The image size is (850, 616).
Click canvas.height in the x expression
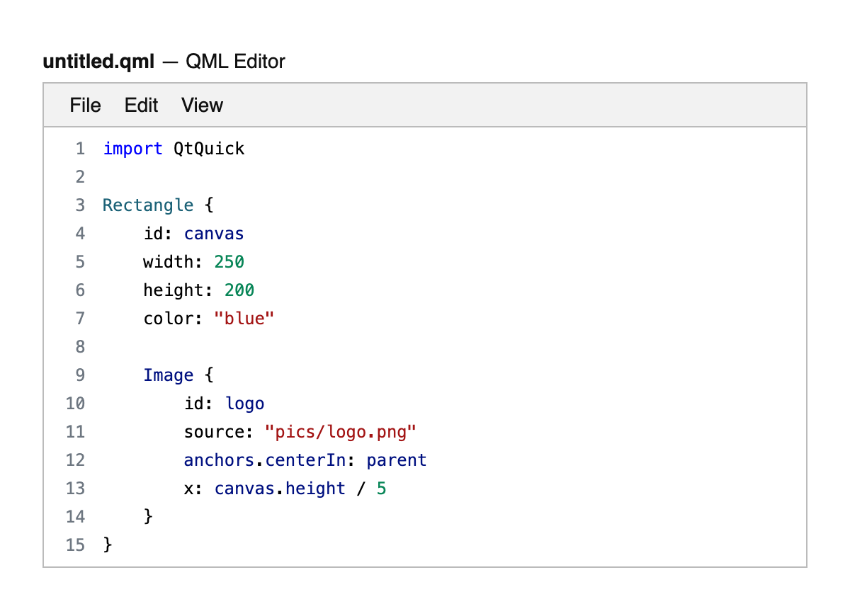click(x=279, y=488)
